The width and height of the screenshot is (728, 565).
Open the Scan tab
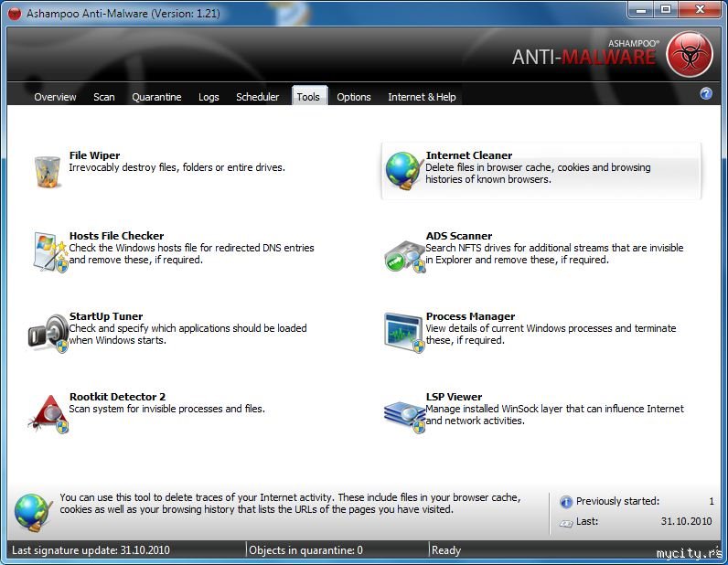pyautogui.click(x=104, y=97)
